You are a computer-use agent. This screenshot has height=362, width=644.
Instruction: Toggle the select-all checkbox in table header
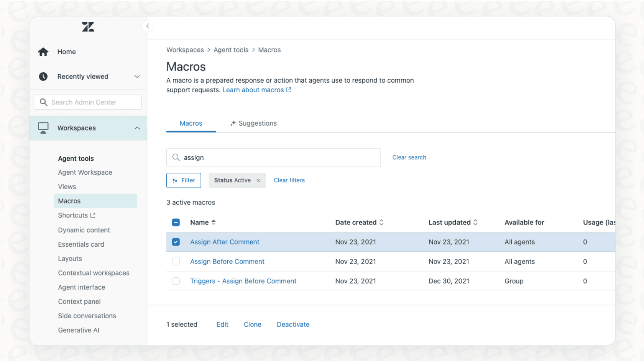(176, 222)
